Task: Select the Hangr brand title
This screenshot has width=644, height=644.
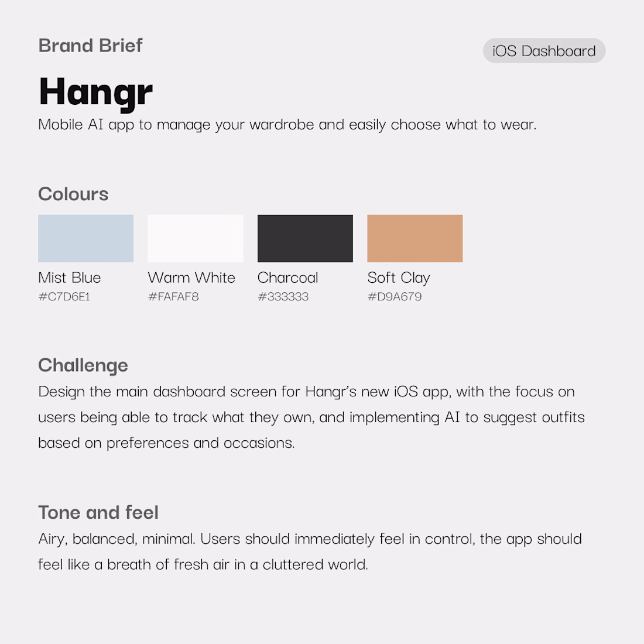Action: [95, 92]
